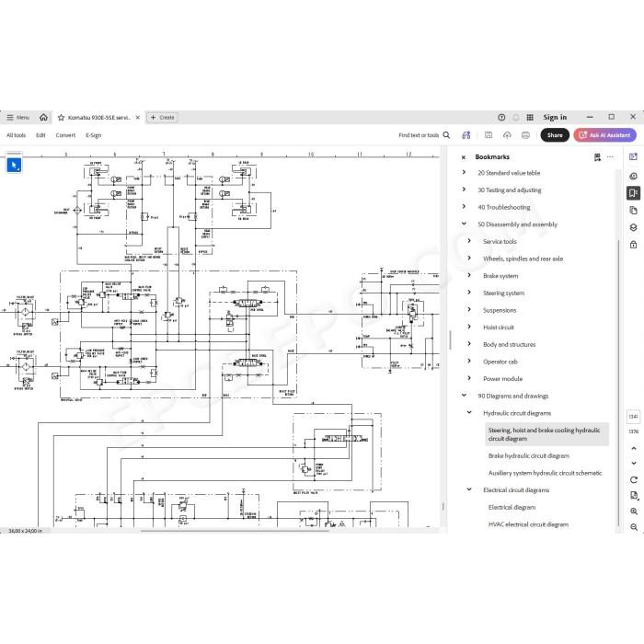Expand Hoist circuit bookmark
Image resolution: width=644 pixels, height=644 pixels.
(x=469, y=327)
